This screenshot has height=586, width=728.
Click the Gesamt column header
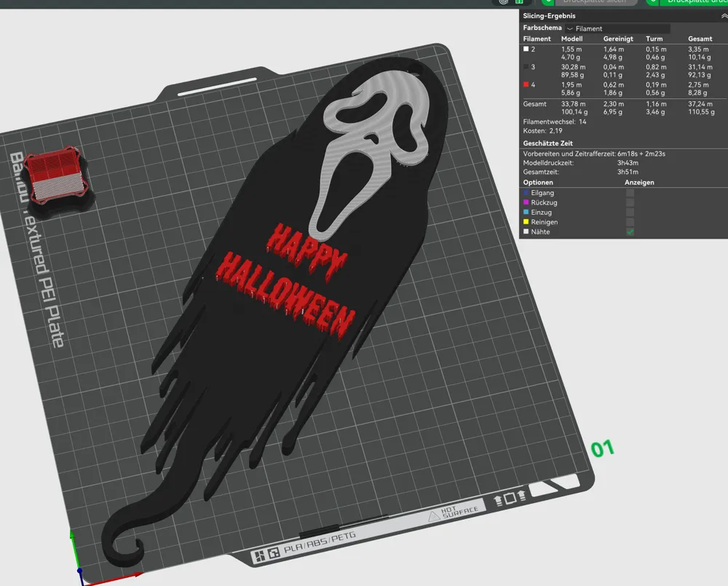click(x=700, y=39)
